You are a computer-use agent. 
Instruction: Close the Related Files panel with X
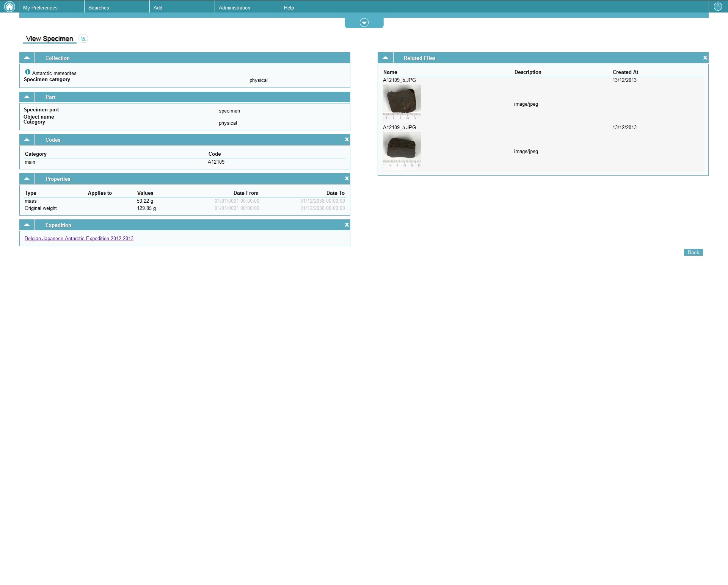(x=705, y=58)
